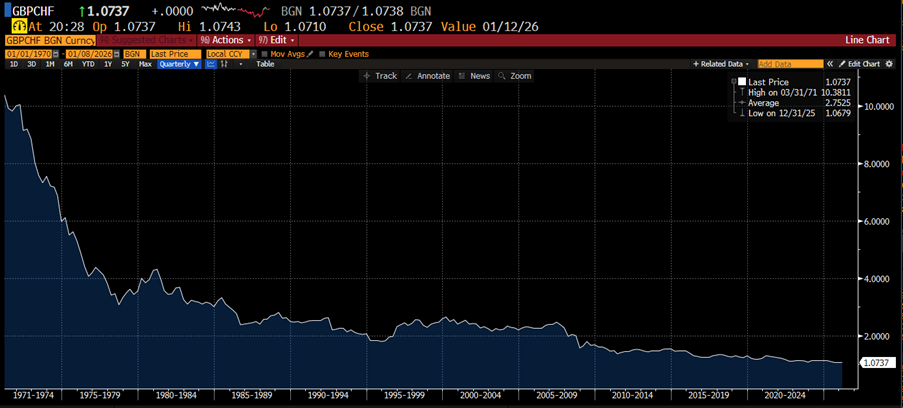Set the range to 5Y
903x408 pixels.
125,64
